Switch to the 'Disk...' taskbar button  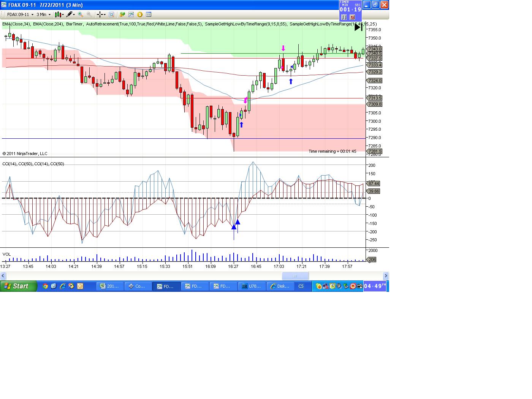(280, 286)
